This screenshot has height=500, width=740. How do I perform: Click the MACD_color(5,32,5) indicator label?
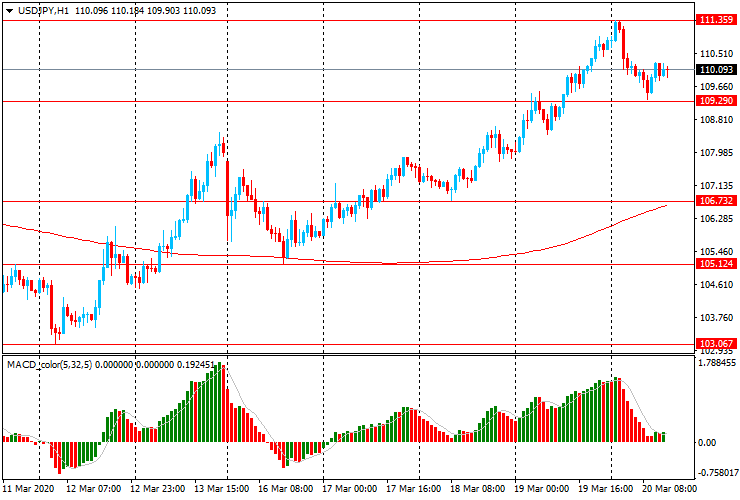click(x=50, y=364)
